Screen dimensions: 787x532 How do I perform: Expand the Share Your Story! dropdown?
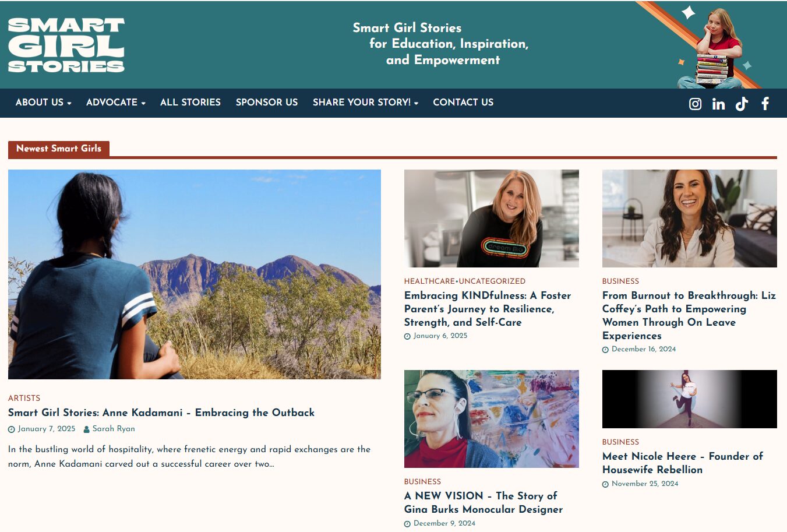(365, 103)
